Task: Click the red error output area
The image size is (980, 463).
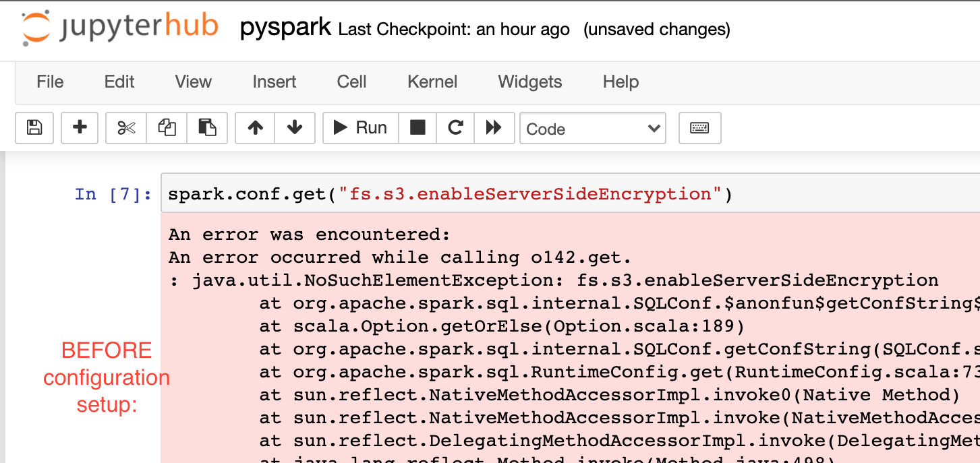Action: pyautogui.click(x=472, y=337)
